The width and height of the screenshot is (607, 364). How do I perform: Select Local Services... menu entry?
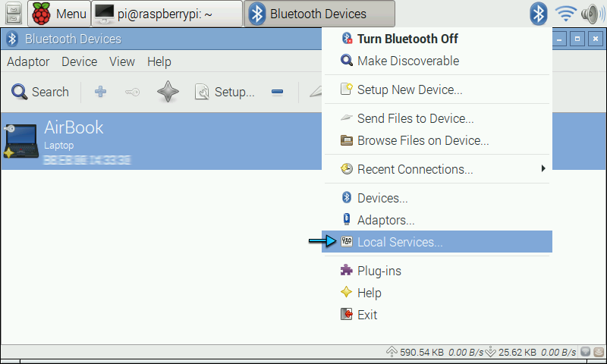437,242
